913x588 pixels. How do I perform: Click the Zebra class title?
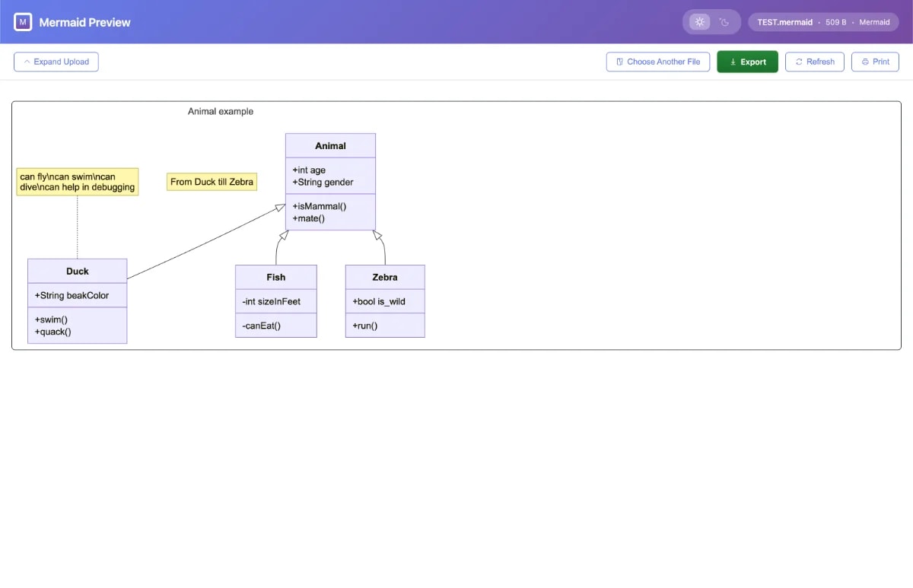point(385,277)
